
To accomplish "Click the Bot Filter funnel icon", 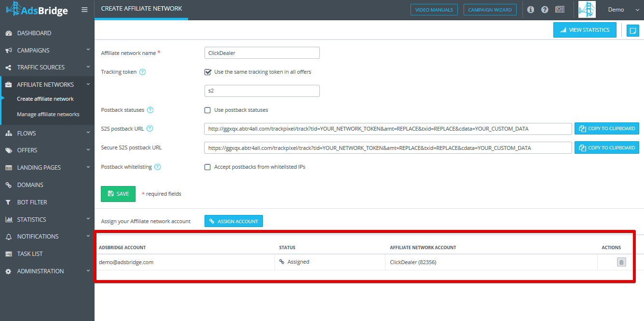I will (8, 202).
